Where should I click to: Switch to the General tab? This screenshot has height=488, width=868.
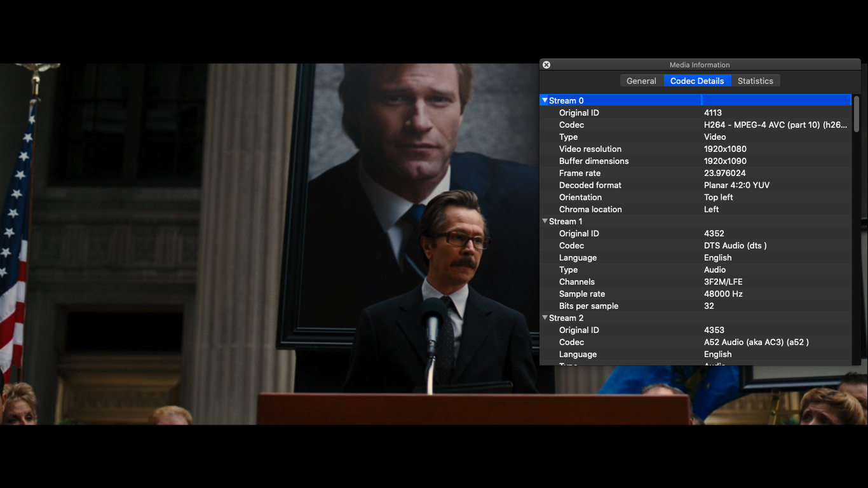point(641,81)
